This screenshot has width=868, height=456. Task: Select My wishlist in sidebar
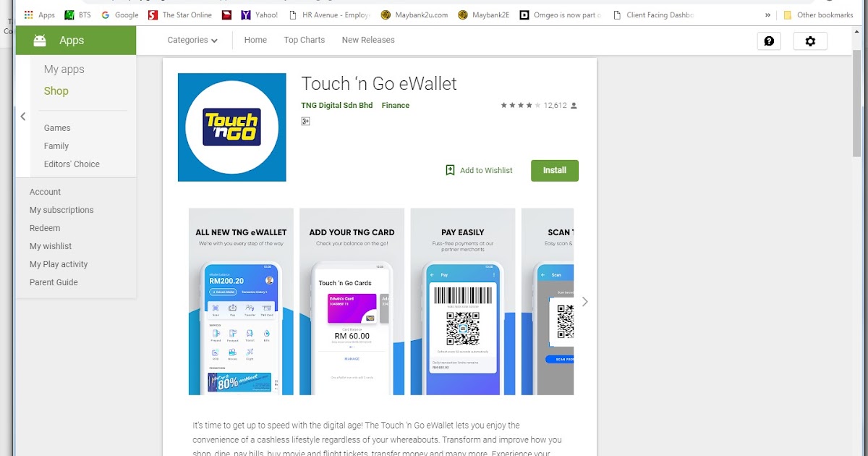click(x=51, y=246)
